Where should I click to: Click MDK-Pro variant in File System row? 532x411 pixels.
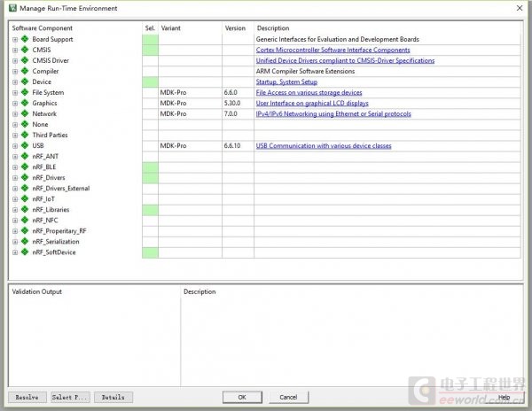[173, 92]
